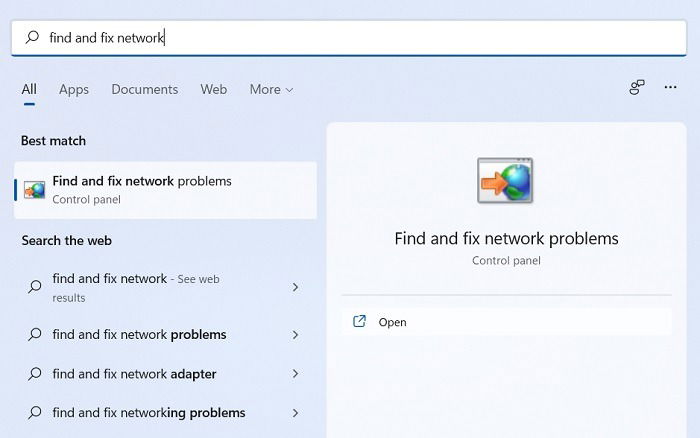This screenshot has width=700, height=438.
Task: Open the search options people icon
Action: 637,88
